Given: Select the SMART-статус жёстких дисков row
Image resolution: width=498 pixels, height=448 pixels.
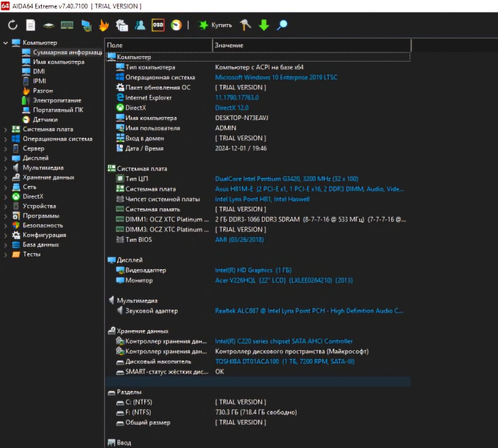Looking at the screenshot, I should pyautogui.click(x=258, y=372).
